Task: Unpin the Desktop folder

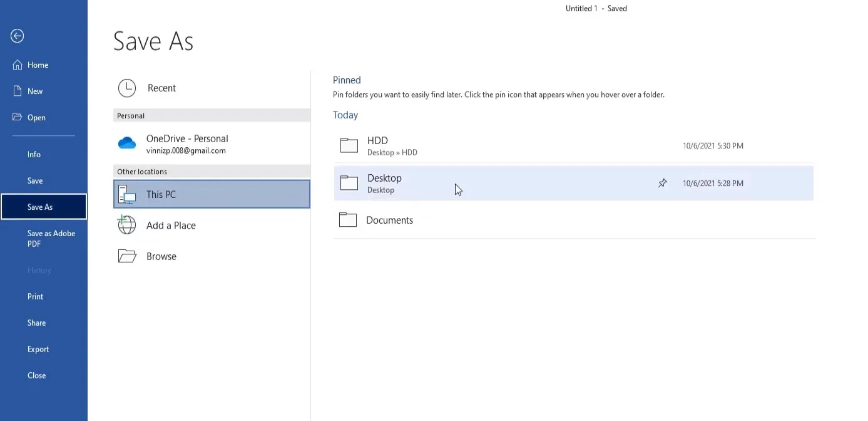Action: (x=662, y=183)
